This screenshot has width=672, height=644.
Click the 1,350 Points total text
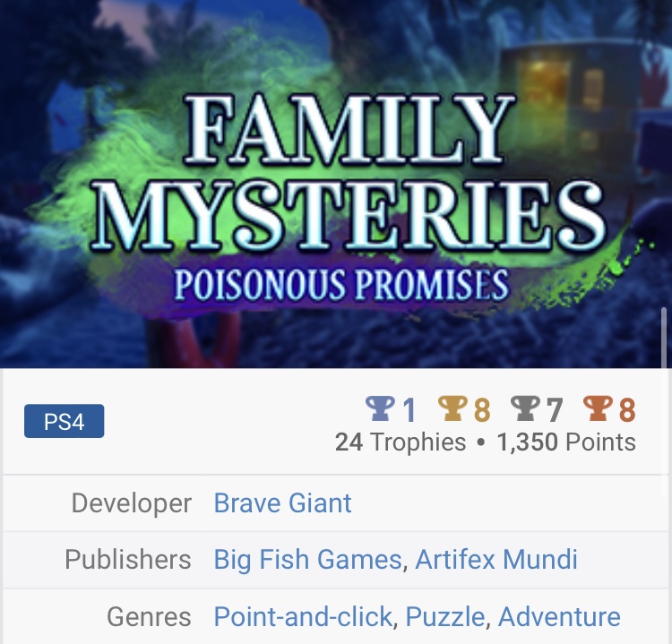(566, 442)
